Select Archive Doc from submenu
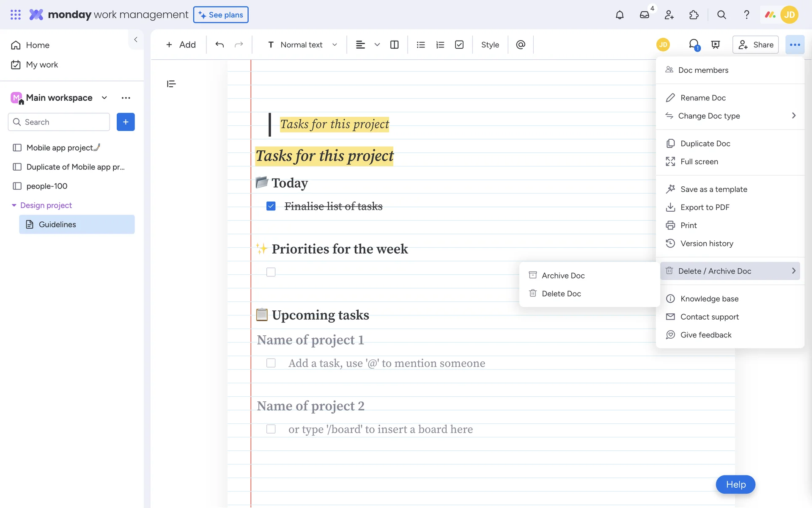Image resolution: width=812 pixels, height=508 pixels. pos(563,276)
